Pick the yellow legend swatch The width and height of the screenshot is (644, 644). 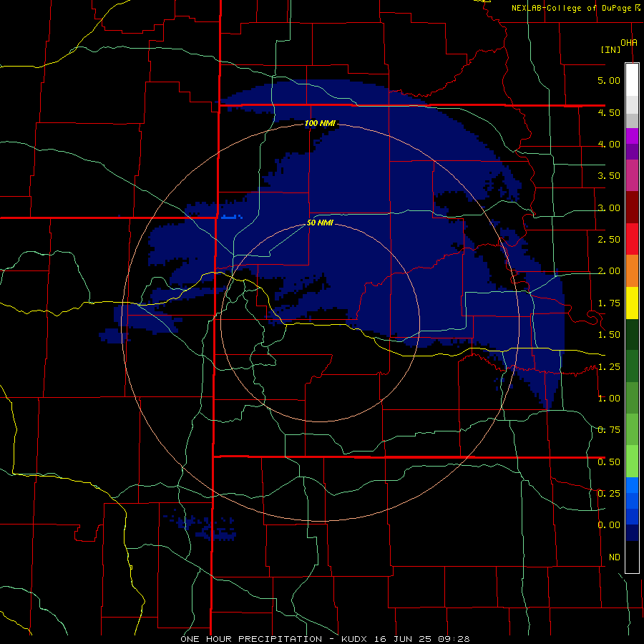coord(632,303)
